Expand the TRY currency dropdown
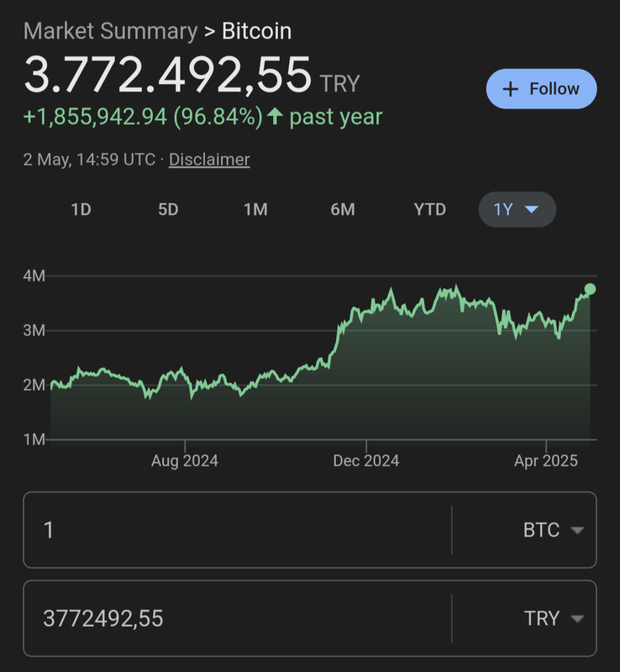Image resolution: width=620 pixels, height=672 pixels. click(x=577, y=618)
